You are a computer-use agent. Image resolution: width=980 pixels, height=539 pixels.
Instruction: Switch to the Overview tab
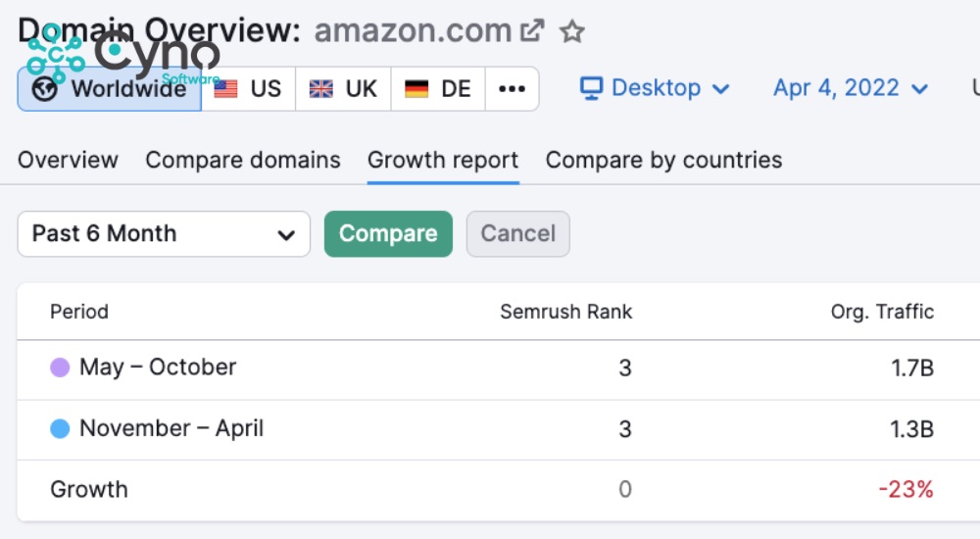(68, 160)
